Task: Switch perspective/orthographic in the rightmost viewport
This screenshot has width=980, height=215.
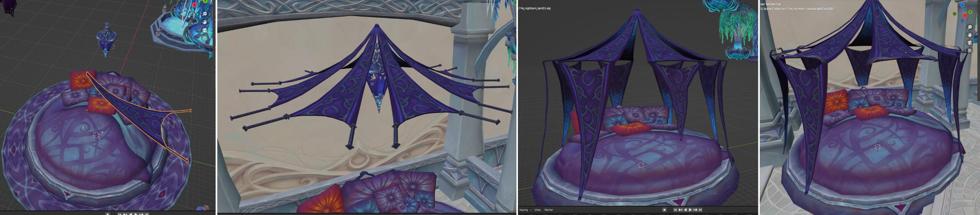Action: point(970,50)
